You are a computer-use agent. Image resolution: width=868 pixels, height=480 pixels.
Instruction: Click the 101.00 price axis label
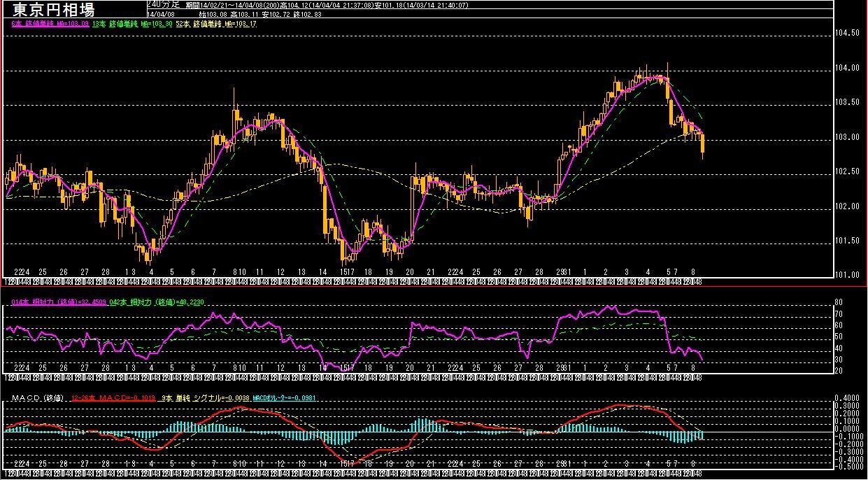click(848, 274)
